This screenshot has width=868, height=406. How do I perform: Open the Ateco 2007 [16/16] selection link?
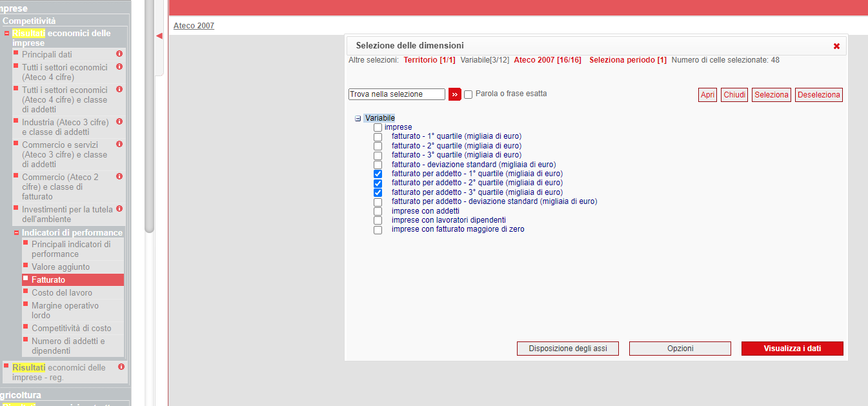click(547, 60)
